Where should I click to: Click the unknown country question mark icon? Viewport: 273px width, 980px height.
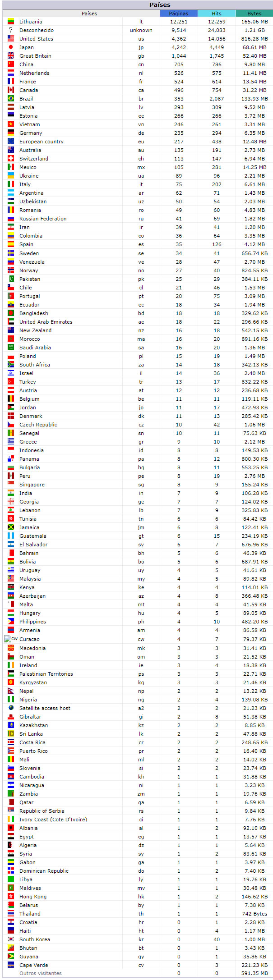click(x=11, y=30)
